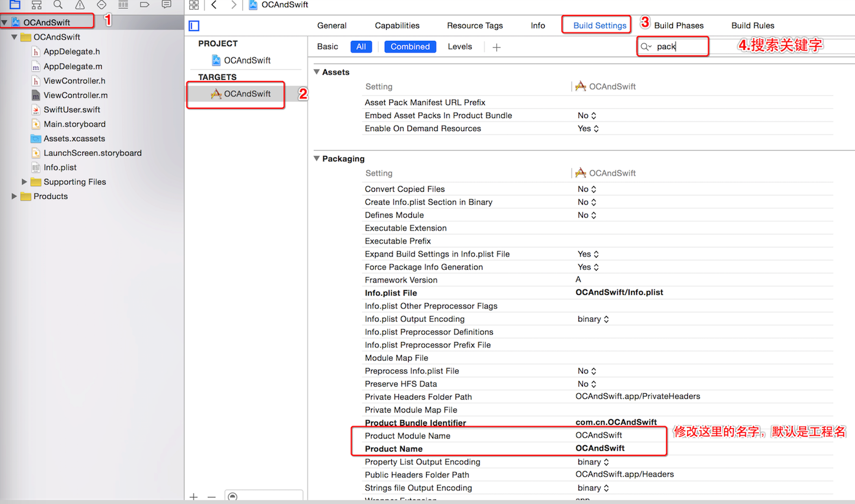Screen dimensions: 855x504
Task: Expand the Products group
Action: coord(14,196)
